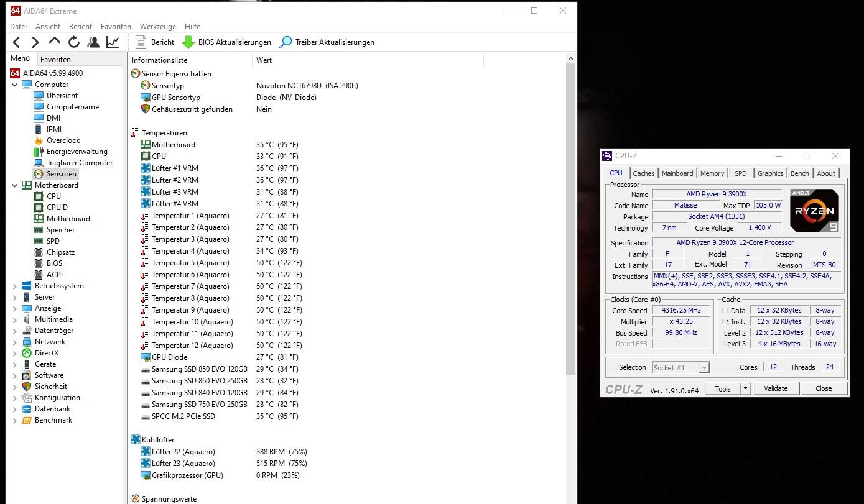Collapse the Motherboard tree node

point(15,185)
